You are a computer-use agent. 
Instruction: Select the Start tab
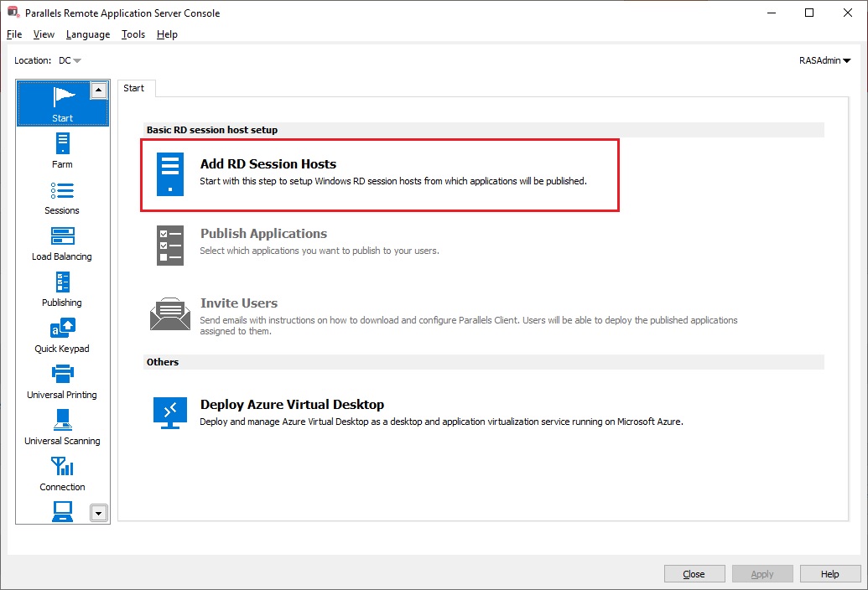click(134, 88)
